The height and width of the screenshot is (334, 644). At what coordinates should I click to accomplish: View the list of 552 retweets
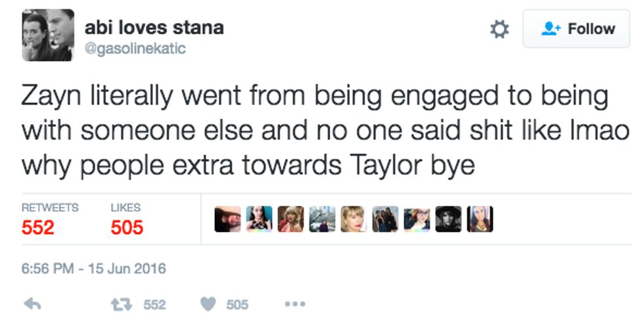[x=49, y=219]
